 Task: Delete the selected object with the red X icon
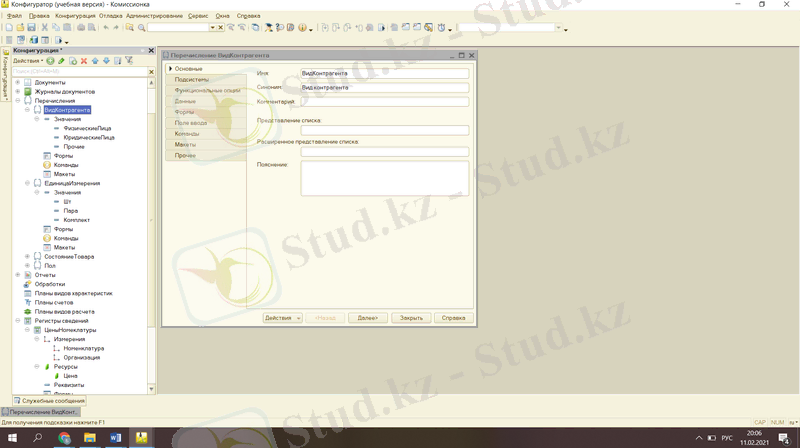(x=84, y=61)
